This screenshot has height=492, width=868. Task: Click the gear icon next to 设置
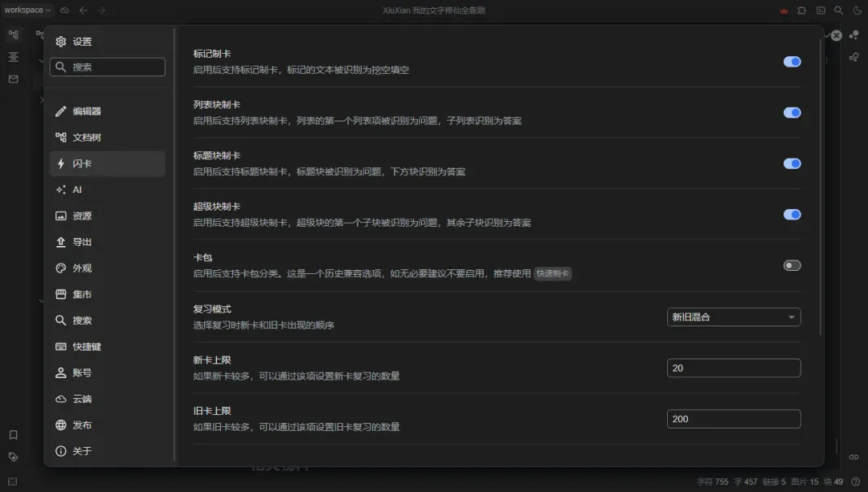coord(61,42)
